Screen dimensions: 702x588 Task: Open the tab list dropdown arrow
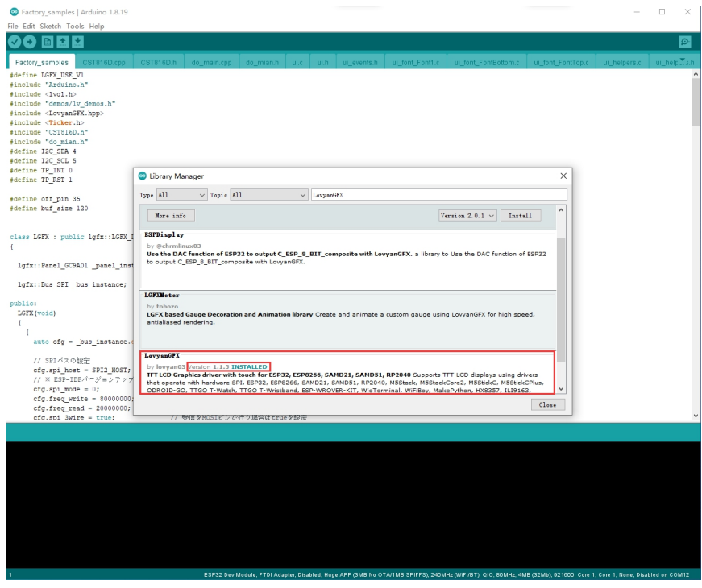pos(684,61)
